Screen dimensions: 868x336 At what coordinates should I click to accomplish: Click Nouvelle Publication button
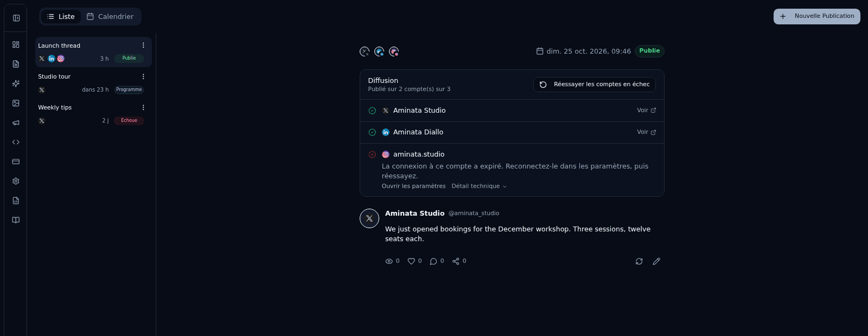coord(817,16)
